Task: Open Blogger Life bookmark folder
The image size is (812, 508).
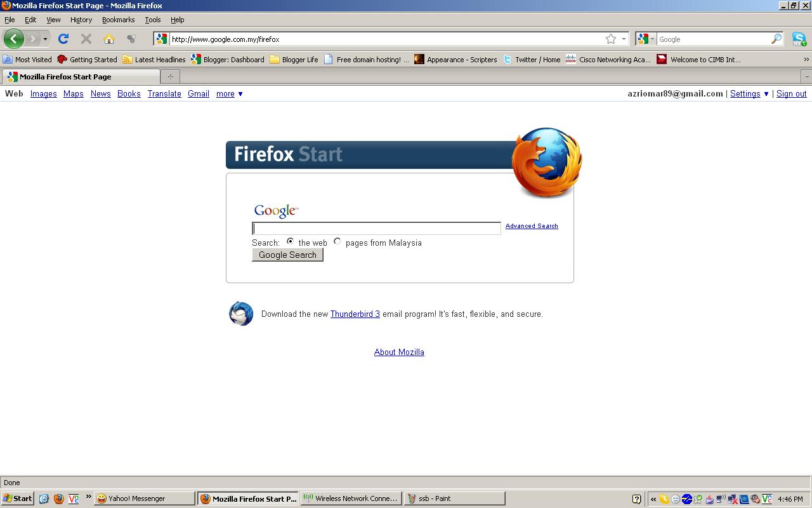Action: tap(294, 59)
